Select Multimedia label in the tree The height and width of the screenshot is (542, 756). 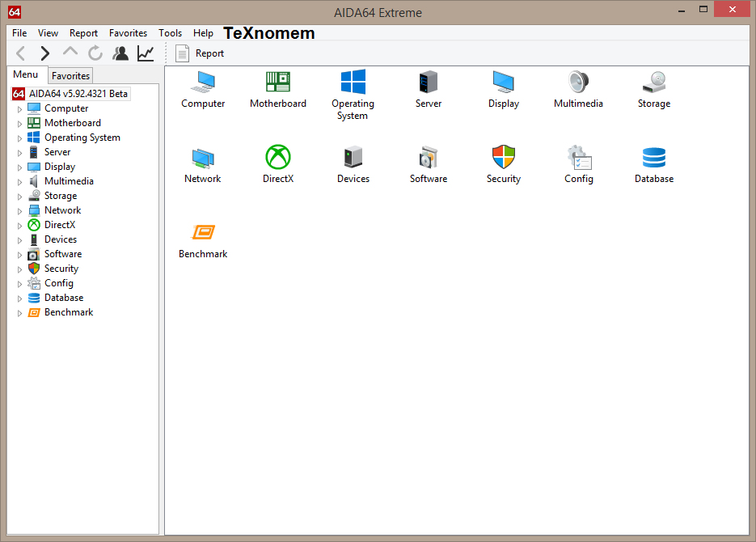click(x=69, y=181)
